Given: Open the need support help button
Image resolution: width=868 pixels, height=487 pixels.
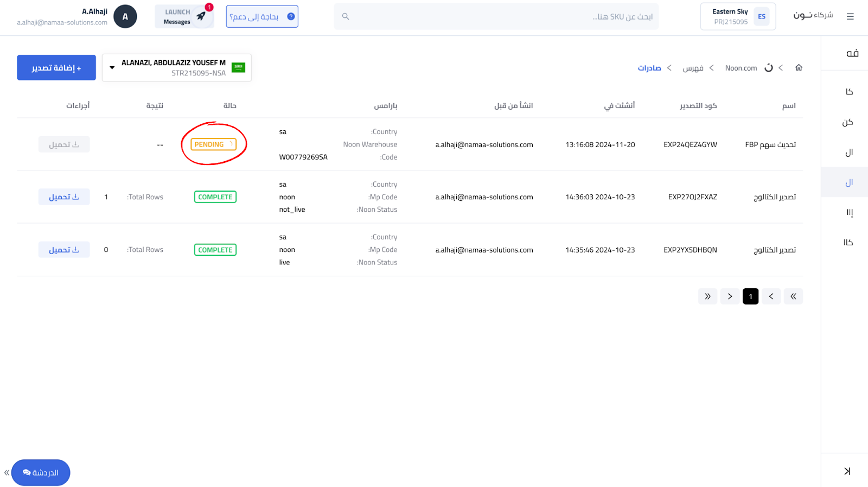Looking at the screenshot, I should (x=262, y=16).
